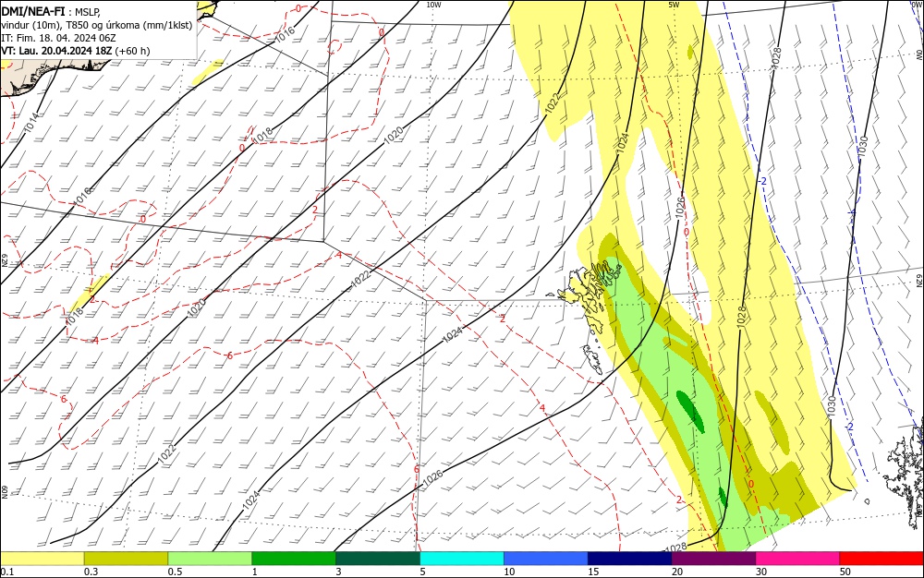
Task: Click the legend value '30'
Action: (761, 572)
